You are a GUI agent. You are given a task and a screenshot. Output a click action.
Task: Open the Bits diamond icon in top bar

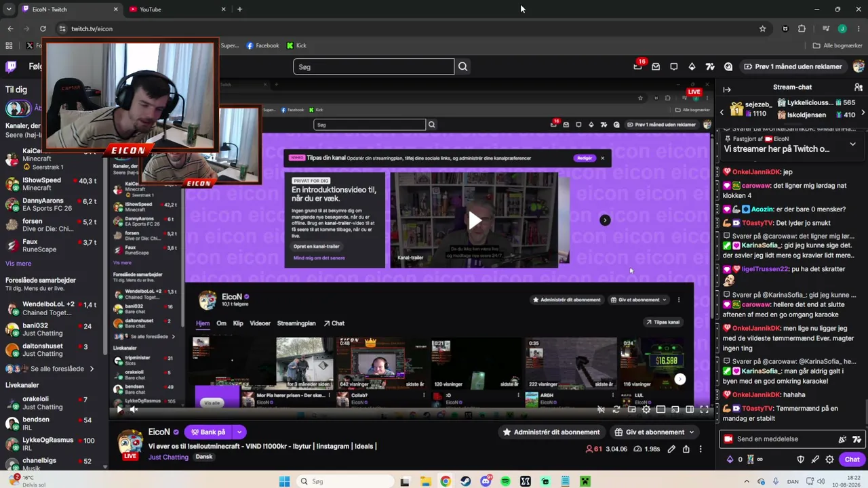(692, 66)
